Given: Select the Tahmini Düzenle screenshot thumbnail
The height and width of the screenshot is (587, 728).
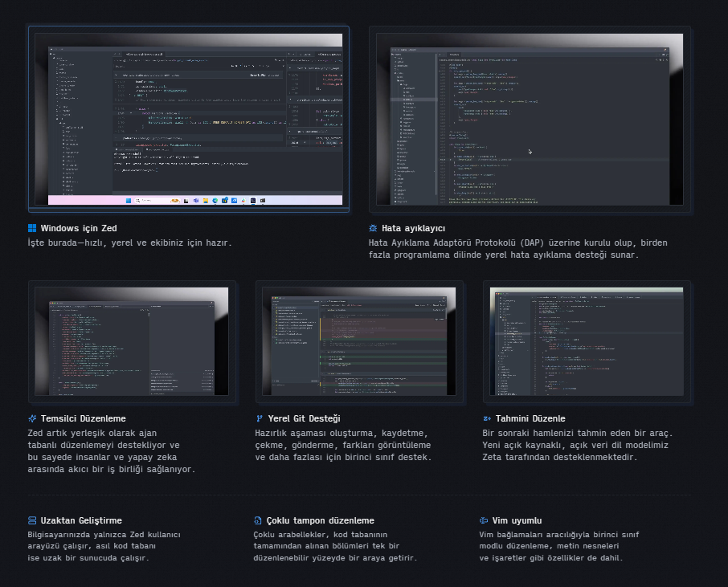Looking at the screenshot, I should [587, 341].
